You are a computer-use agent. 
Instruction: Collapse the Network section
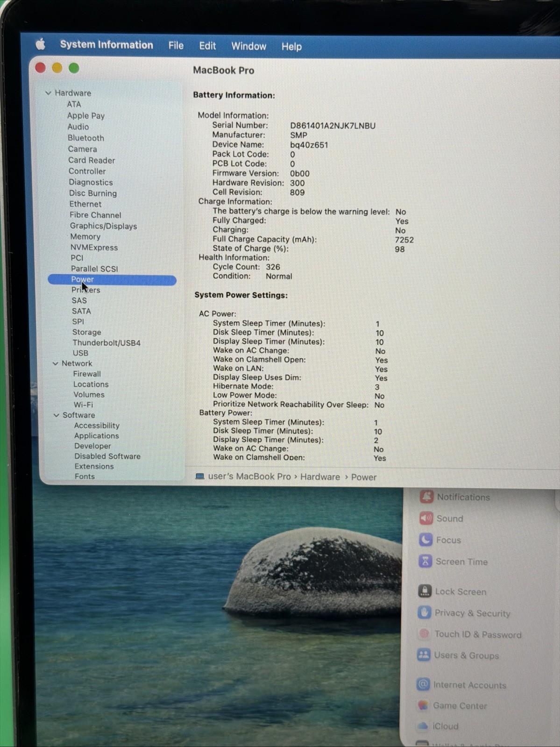click(56, 363)
